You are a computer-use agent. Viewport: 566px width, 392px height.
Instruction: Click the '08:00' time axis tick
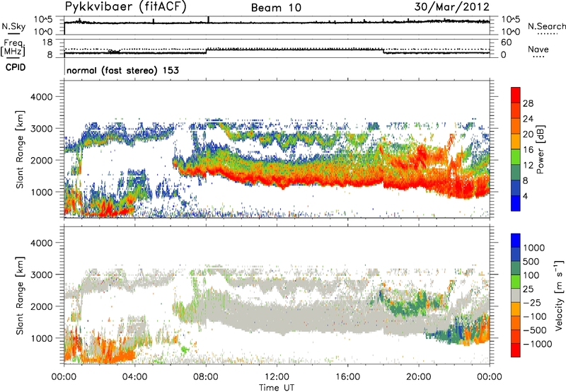click(x=206, y=377)
